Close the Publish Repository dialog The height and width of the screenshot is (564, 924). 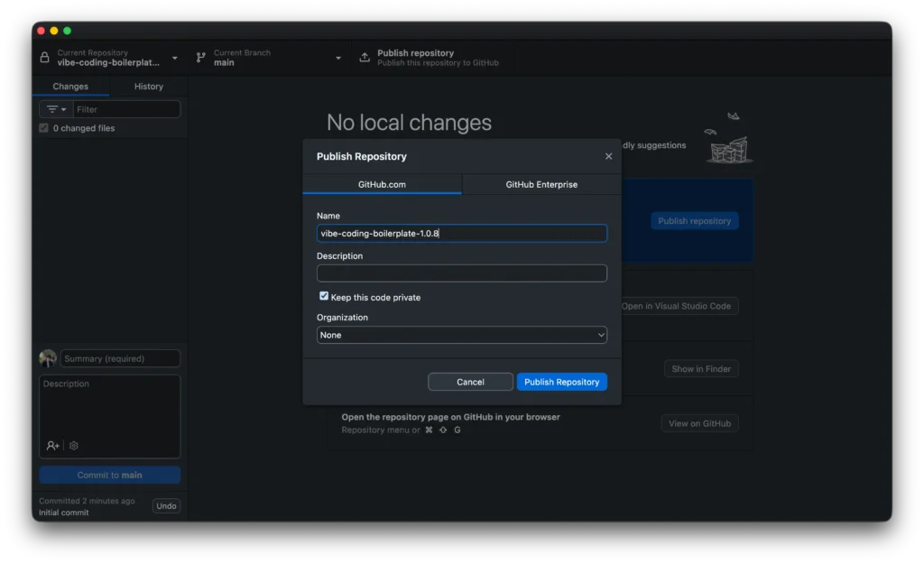click(x=608, y=156)
